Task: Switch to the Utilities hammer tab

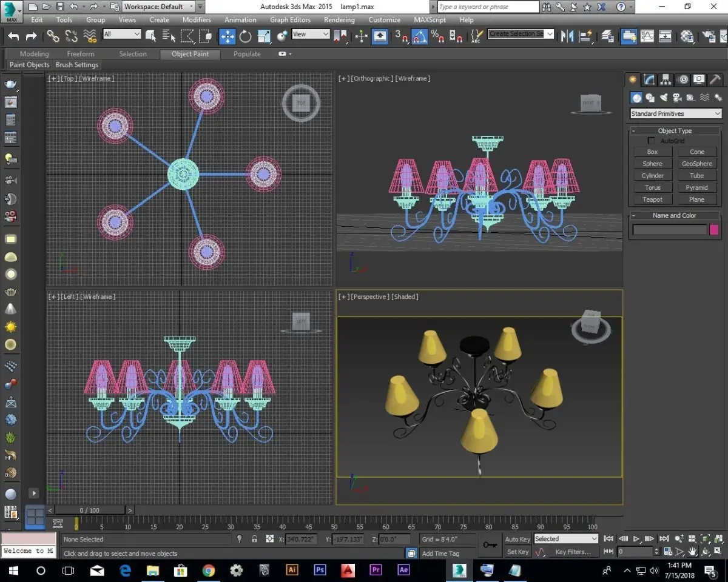Action: tap(715, 79)
